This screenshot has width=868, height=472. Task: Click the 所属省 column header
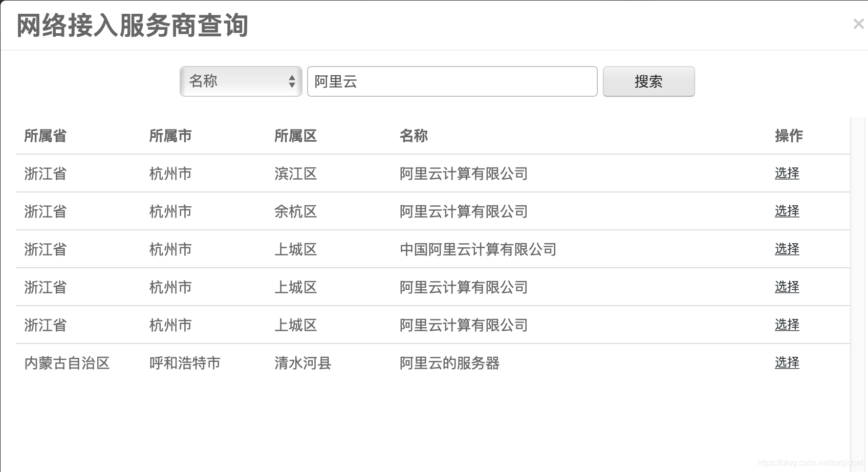pyautogui.click(x=45, y=136)
